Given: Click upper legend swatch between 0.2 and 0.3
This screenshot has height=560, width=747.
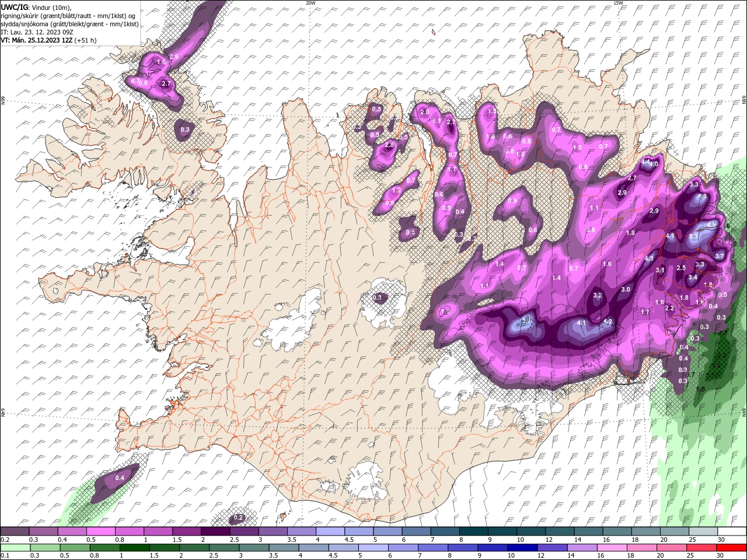Looking at the screenshot, I should pos(15,531).
